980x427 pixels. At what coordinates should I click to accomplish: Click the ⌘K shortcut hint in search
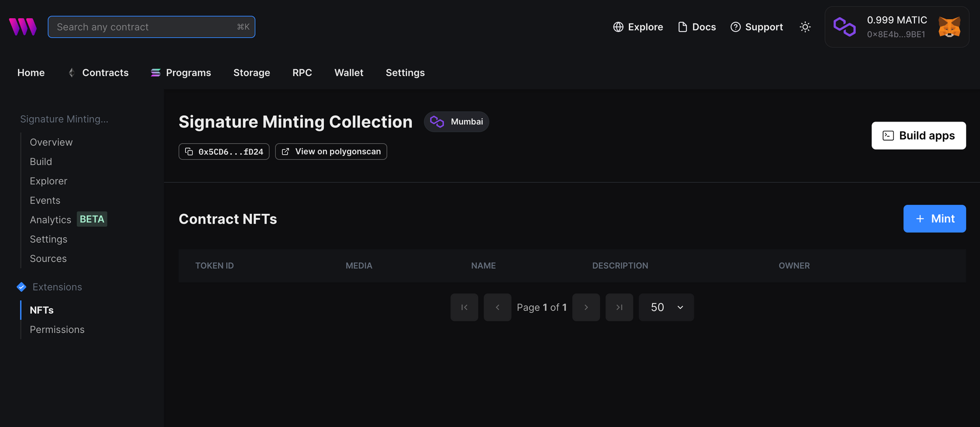click(243, 27)
